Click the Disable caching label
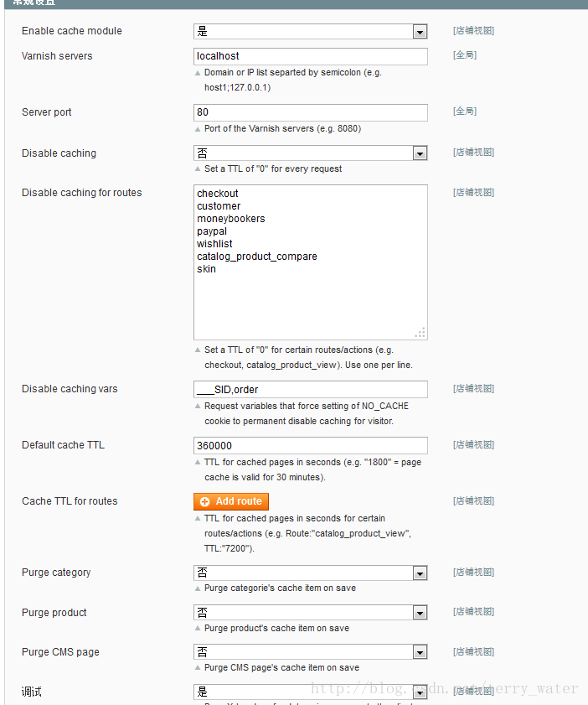The height and width of the screenshot is (705, 588). pos(59,153)
